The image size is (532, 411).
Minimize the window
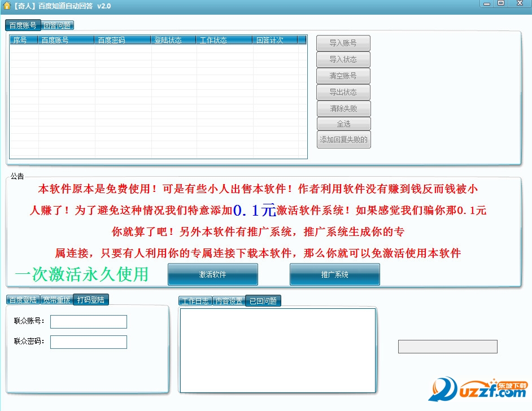(487, 4)
